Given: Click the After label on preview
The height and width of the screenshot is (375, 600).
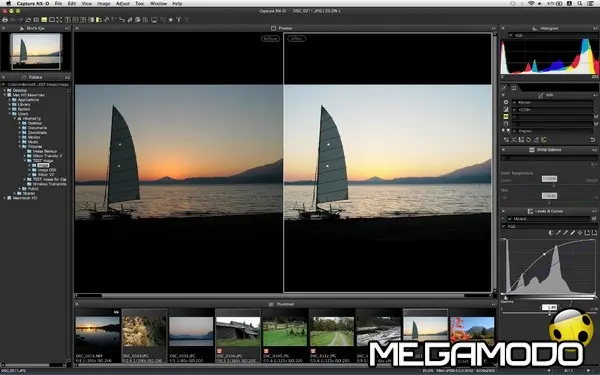Looking at the screenshot, I should [x=297, y=38].
